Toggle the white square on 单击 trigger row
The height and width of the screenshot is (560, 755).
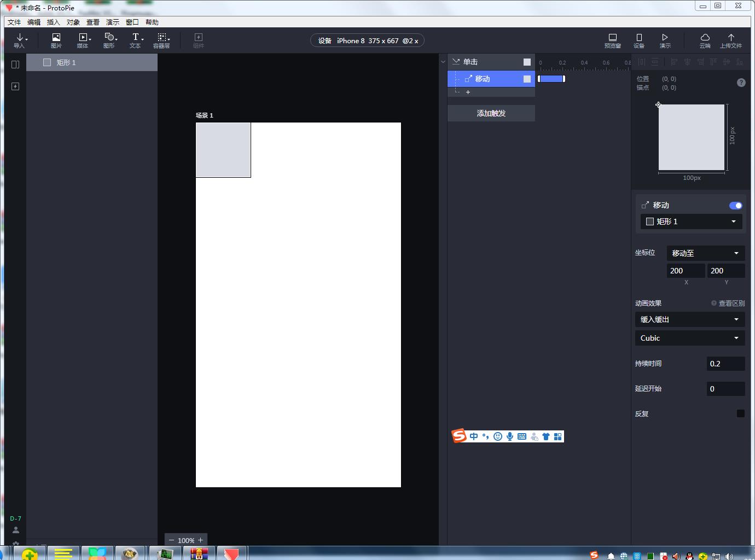pyautogui.click(x=527, y=62)
